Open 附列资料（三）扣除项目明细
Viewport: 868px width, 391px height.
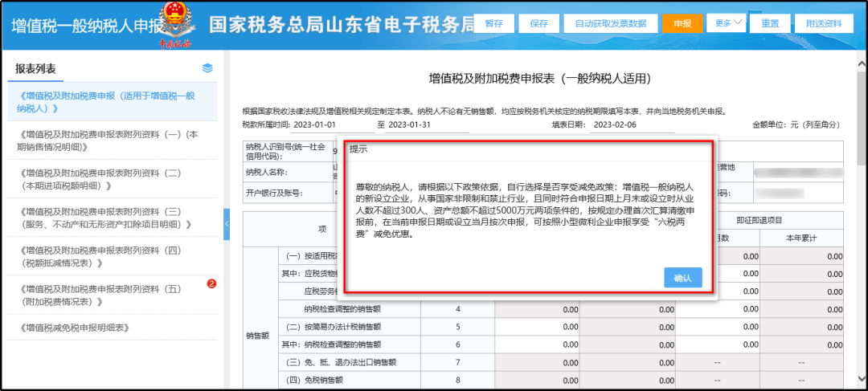point(112,218)
